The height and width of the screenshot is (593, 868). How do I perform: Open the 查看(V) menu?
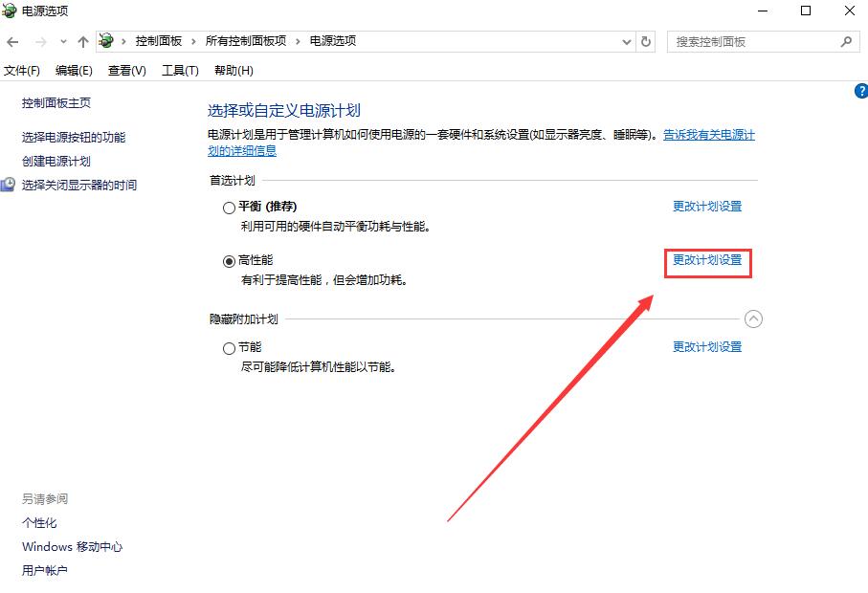tap(126, 70)
